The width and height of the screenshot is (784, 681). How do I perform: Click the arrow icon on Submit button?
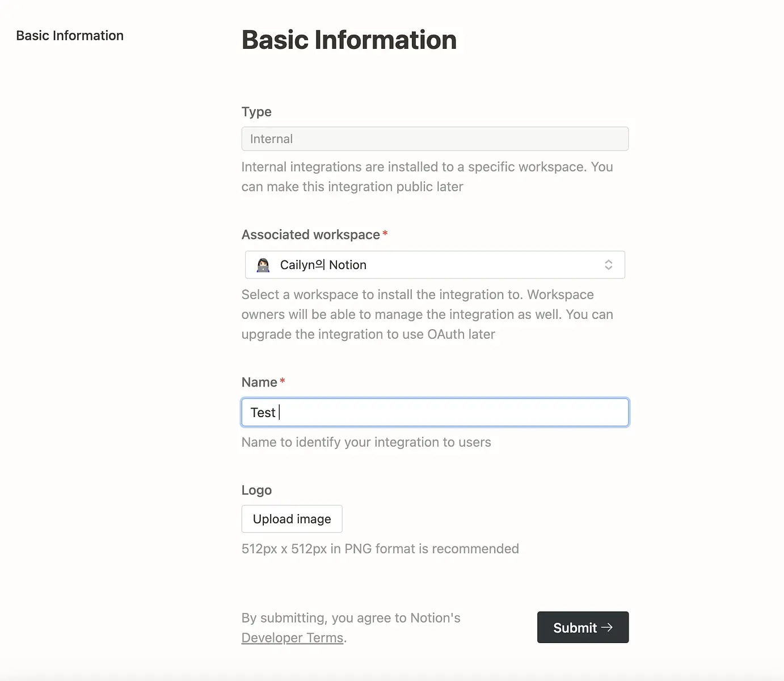(x=607, y=628)
